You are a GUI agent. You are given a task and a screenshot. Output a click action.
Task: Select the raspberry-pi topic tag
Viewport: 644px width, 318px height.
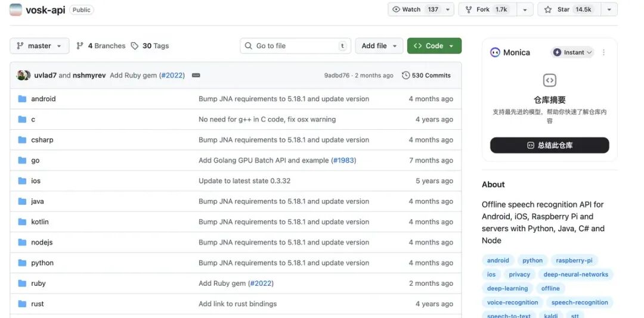tap(574, 261)
